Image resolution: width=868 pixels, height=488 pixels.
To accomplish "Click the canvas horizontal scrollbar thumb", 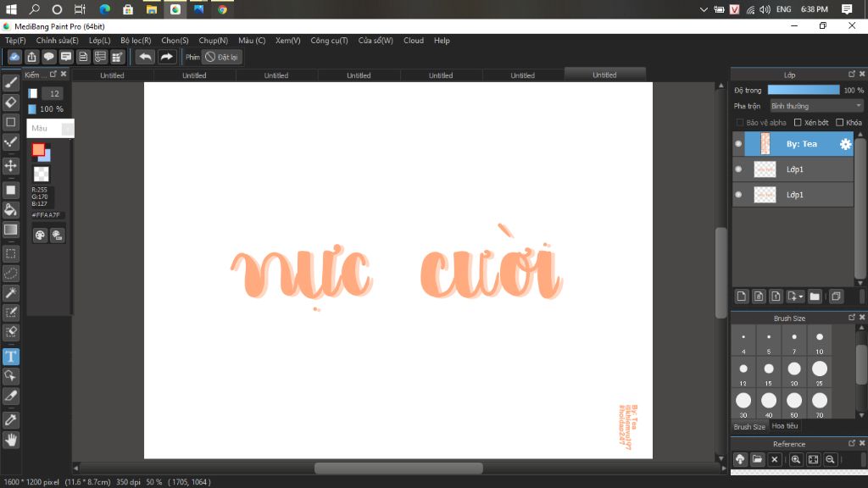I will (x=398, y=468).
